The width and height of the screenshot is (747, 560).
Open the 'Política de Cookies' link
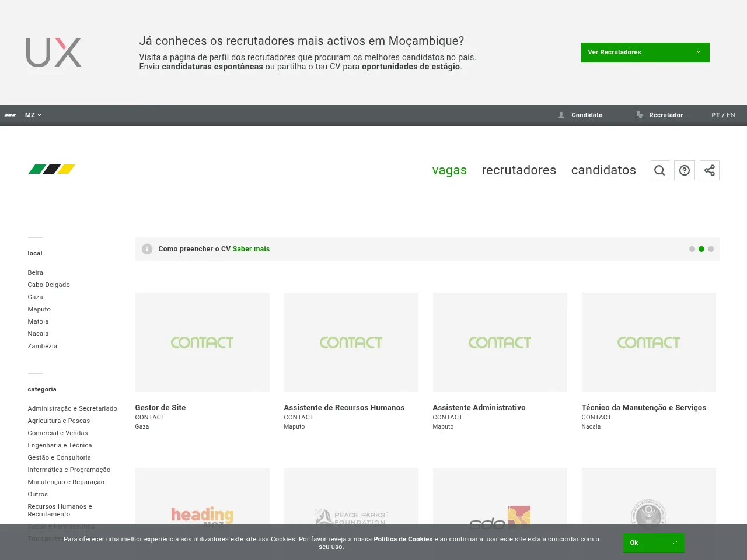pos(403,540)
